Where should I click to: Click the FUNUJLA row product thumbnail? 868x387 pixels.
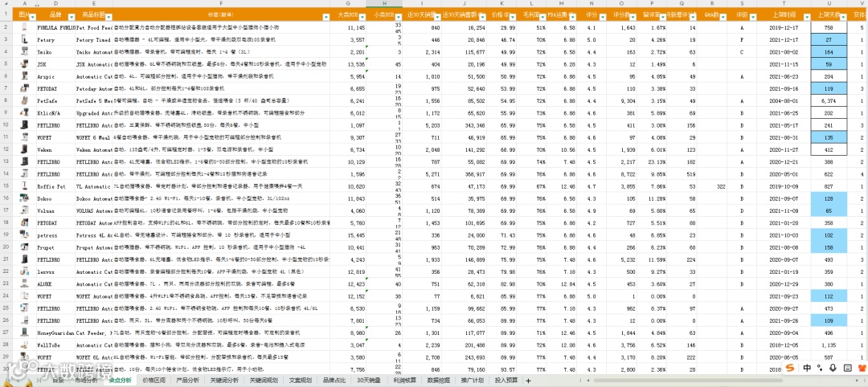[23, 26]
